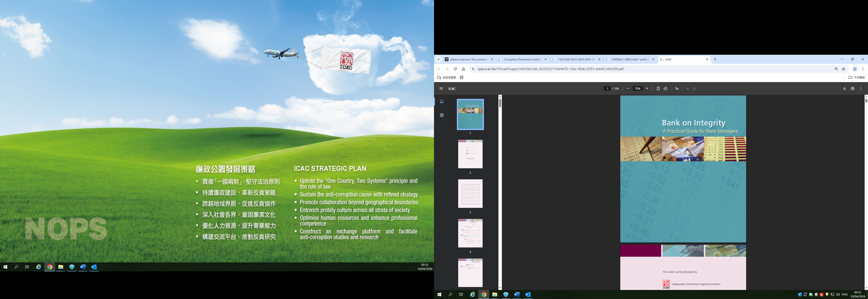
Task: Zoom in on the PDF with the plus icon
Action: pyautogui.click(x=647, y=89)
